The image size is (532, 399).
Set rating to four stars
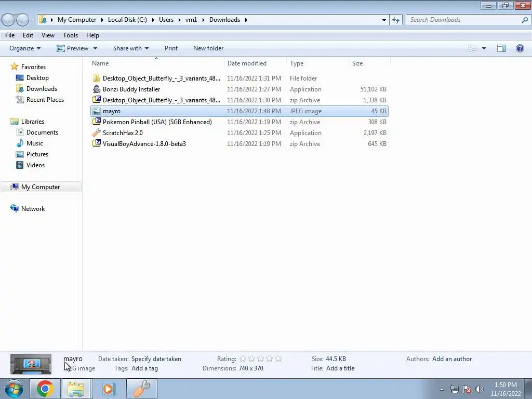270,358
